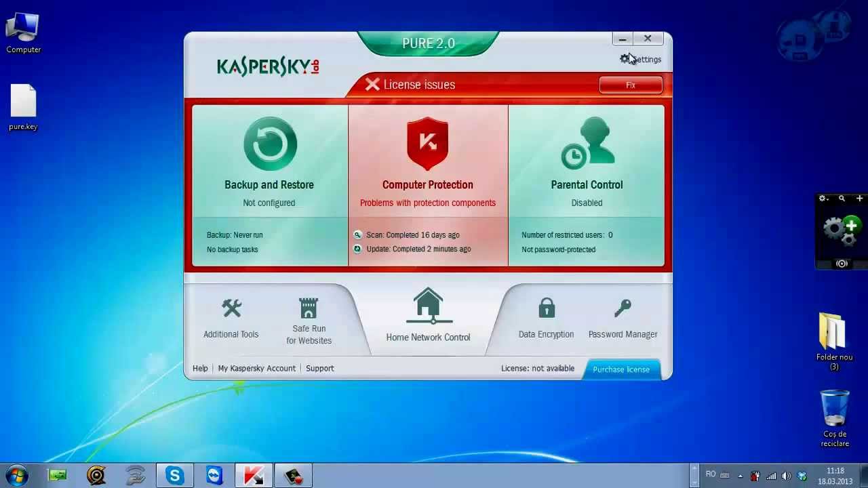
Task: Click 'Update: Completed 2 minutes ago' text
Action: 418,249
